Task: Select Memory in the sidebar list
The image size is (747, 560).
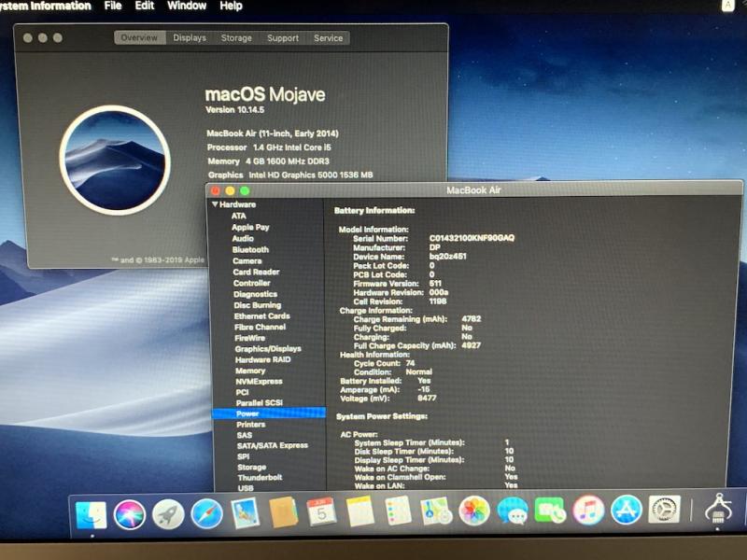Action: (250, 371)
